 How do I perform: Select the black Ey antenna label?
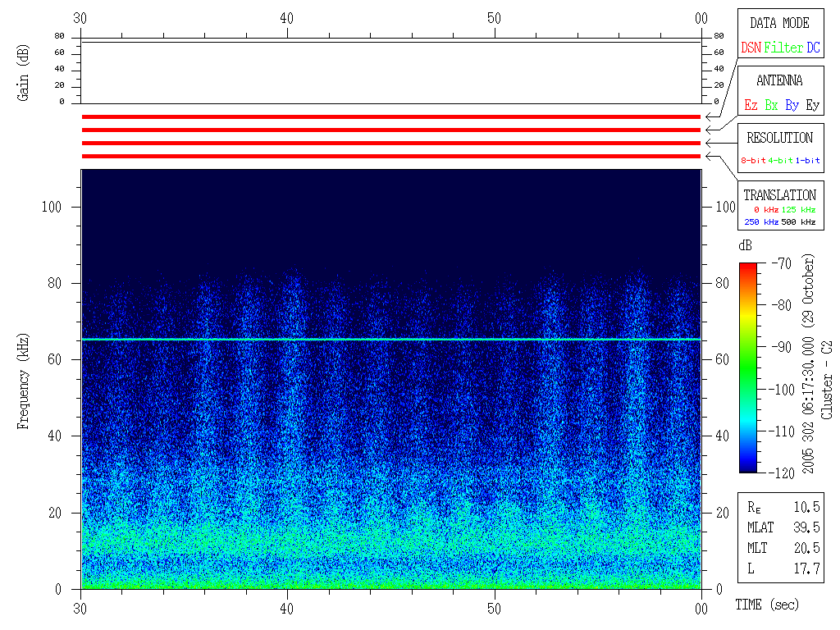pos(812,106)
